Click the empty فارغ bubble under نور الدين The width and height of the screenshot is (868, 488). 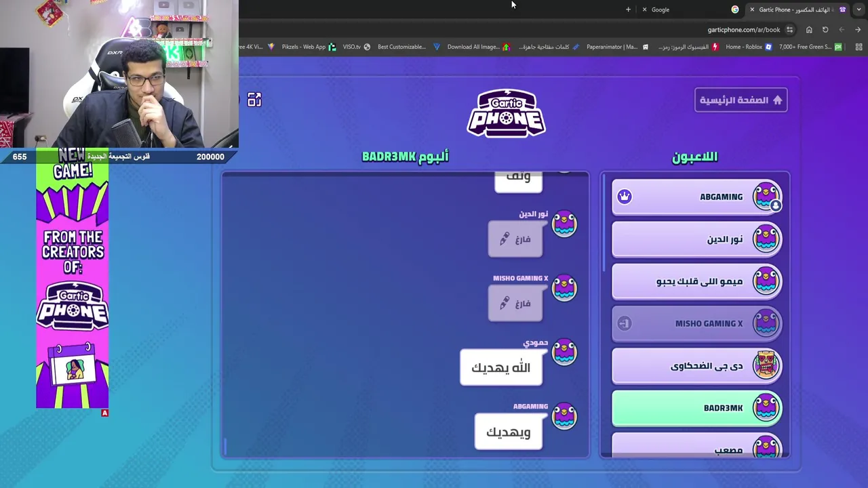(515, 239)
